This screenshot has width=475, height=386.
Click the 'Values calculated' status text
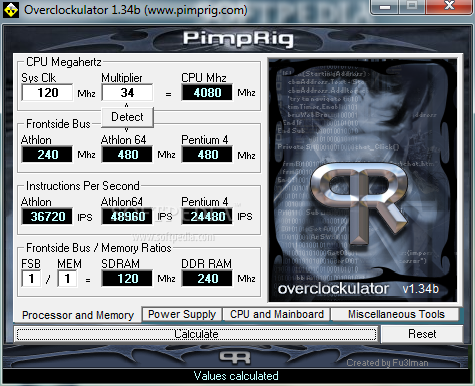tap(236, 376)
